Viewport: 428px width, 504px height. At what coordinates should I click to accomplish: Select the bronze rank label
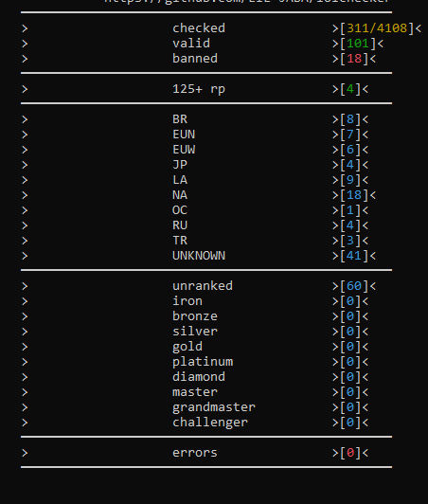195,316
